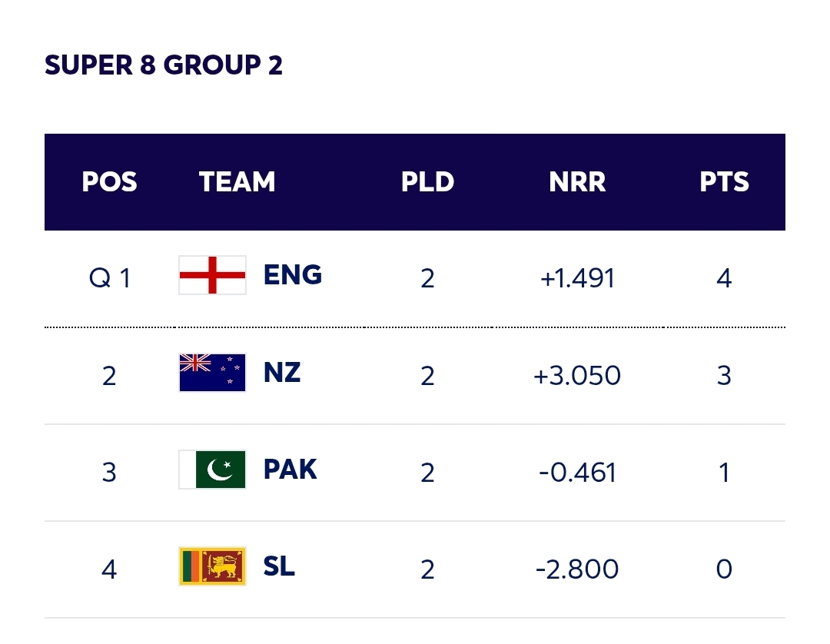Open the NZ team link
Image resolution: width=830 pixels, height=644 pixels.
tap(281, 373)
